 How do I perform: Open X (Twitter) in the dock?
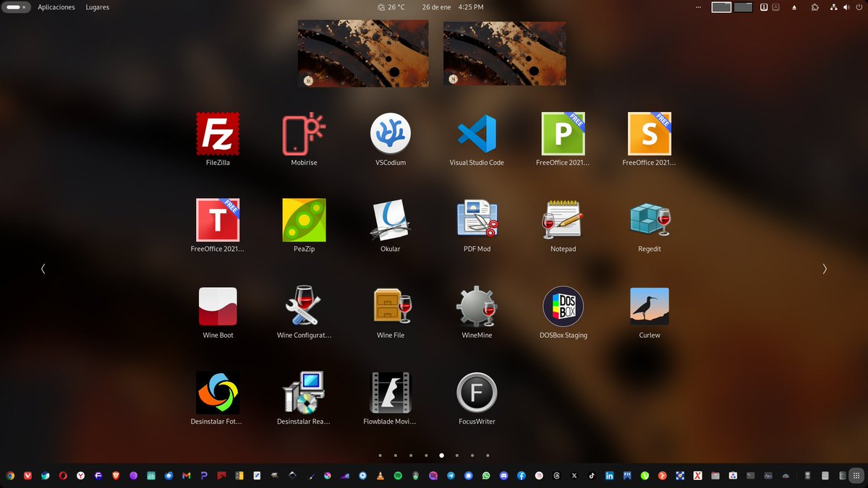tap(574, 476)
